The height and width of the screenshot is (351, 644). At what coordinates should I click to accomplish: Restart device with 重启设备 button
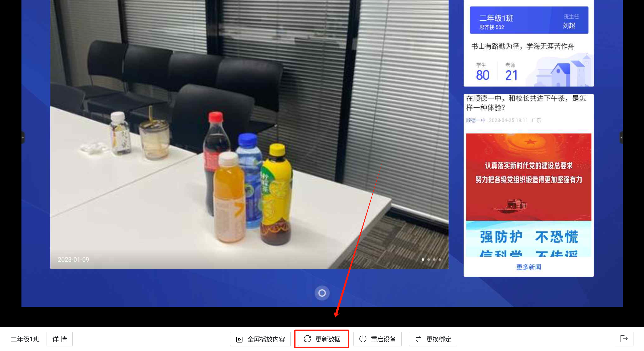coord(378,339)
